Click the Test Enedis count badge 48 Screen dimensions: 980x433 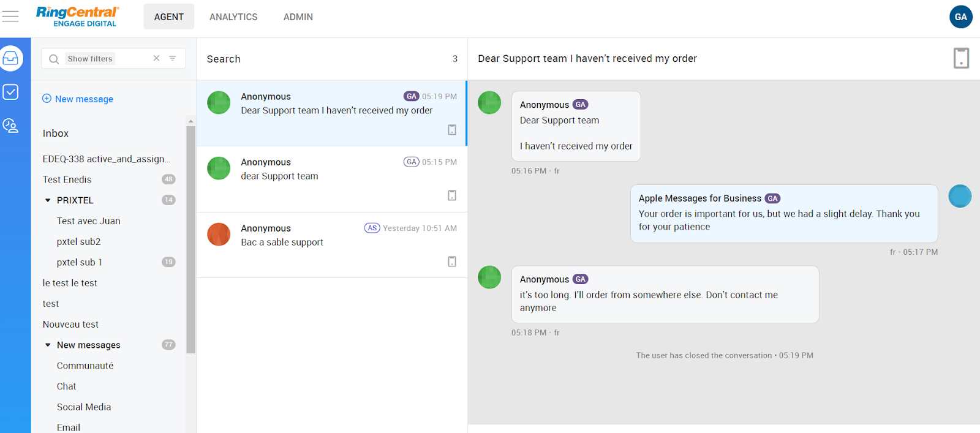pos(168,179)
